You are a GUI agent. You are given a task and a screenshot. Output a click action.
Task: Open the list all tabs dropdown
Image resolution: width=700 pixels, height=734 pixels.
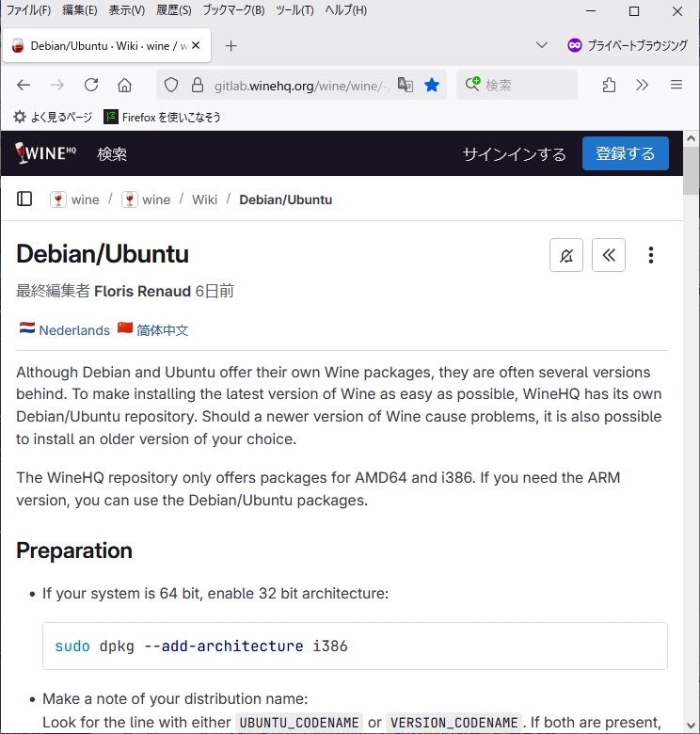(x=542, y=45)
